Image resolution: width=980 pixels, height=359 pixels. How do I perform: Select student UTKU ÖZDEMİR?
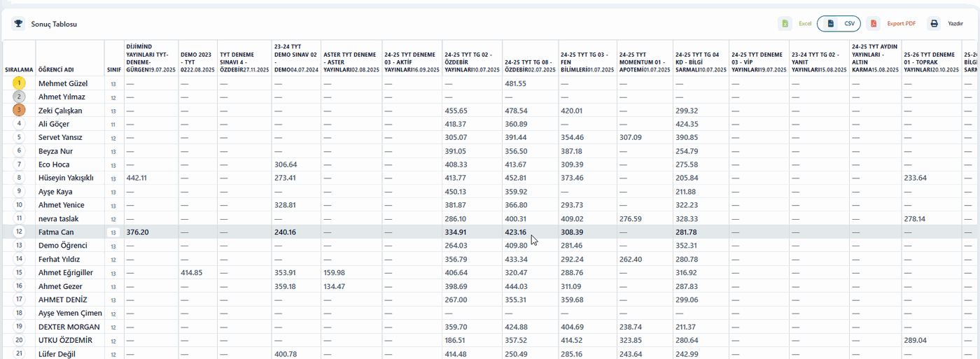(x=66, y=340)
